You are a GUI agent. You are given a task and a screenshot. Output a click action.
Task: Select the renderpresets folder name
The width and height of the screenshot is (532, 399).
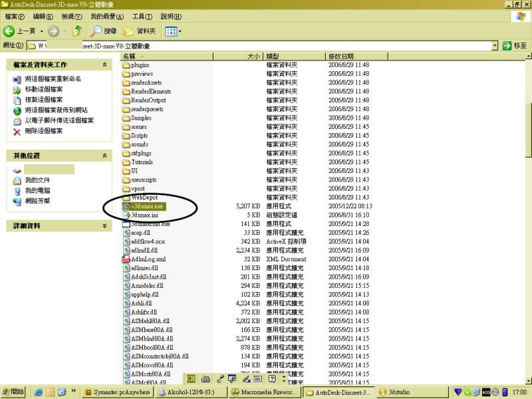pyautogui.click(x=147, y=109)
